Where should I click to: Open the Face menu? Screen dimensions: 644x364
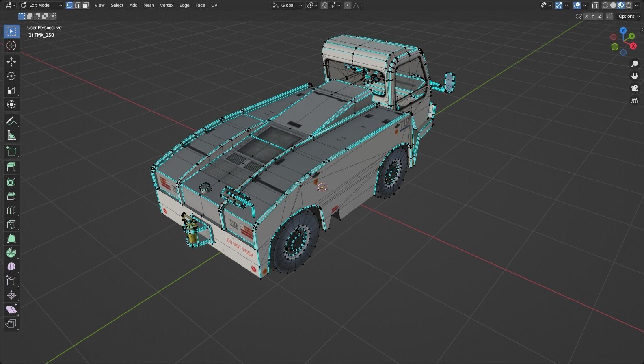[x=200, y=5]
